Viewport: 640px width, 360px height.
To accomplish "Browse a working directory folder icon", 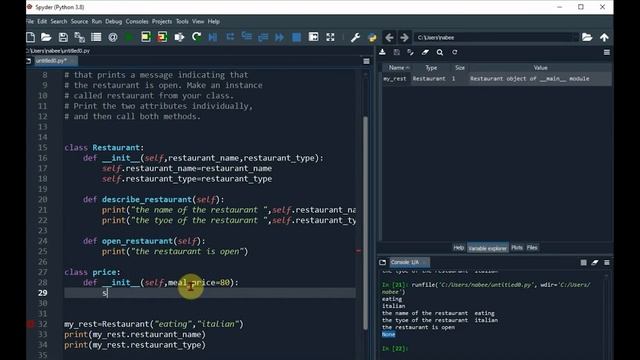I will coord(587,38).
